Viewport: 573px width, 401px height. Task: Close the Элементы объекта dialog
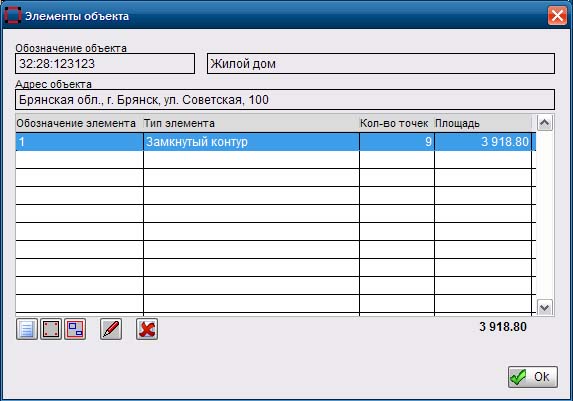[557, 16]
